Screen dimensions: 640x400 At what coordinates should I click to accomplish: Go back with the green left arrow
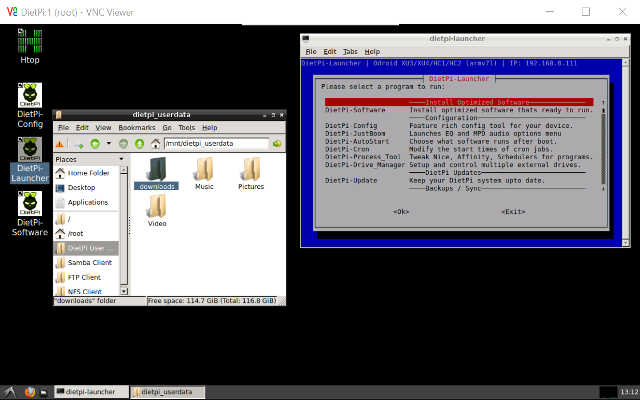(95, 144)
